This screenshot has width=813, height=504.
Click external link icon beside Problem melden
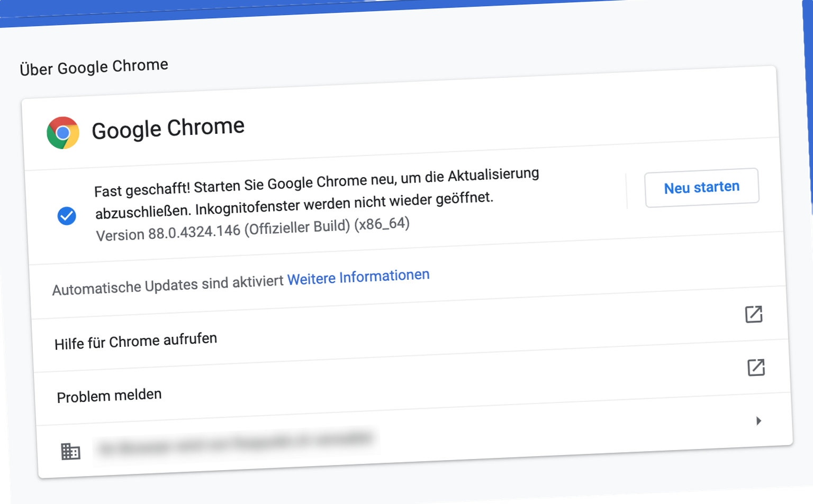pos(756,368)
